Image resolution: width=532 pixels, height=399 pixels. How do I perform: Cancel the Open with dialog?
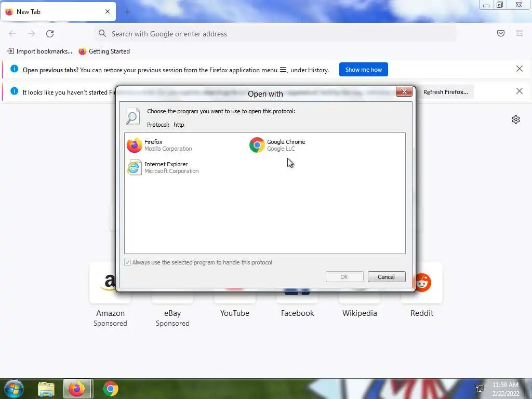click(x=387, y=277)
